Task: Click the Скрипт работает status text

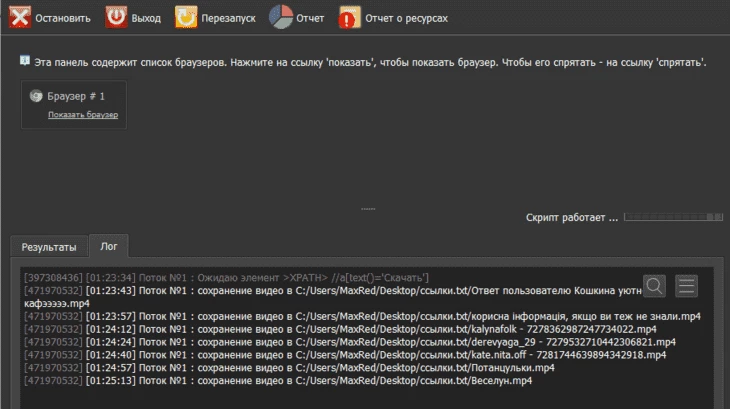Action: pos(572,217)
